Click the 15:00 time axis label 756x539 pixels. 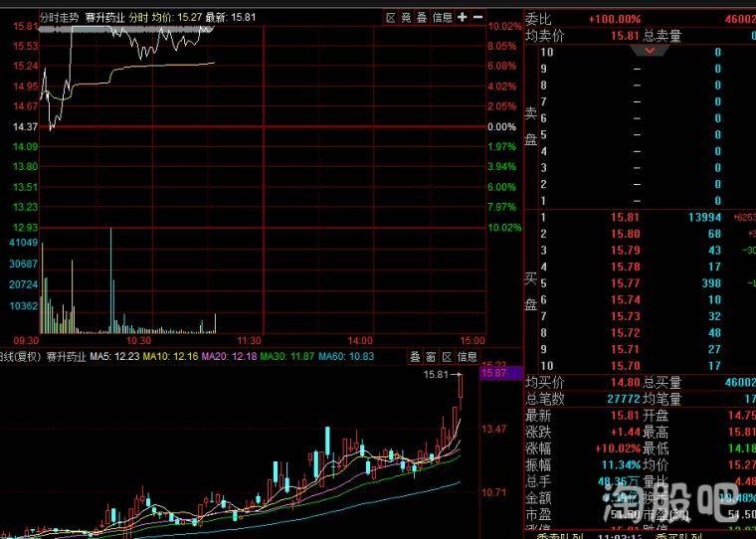click(x=472, y=341)
